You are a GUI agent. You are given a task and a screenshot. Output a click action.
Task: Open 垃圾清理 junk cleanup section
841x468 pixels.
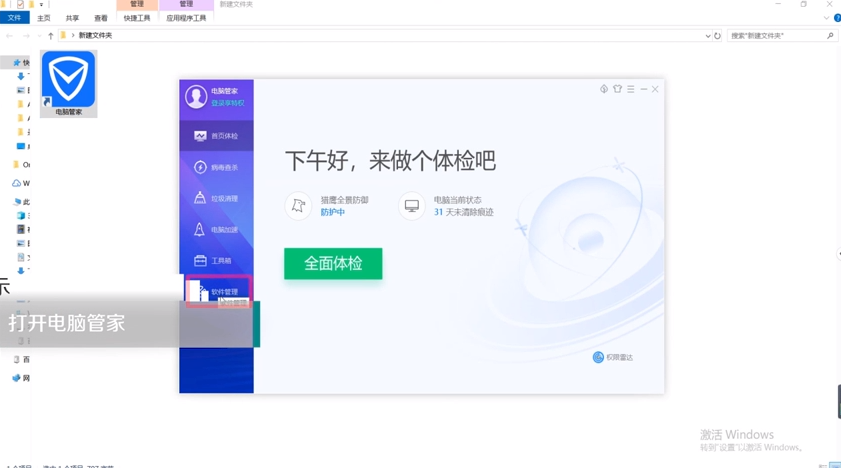(216, 198)
